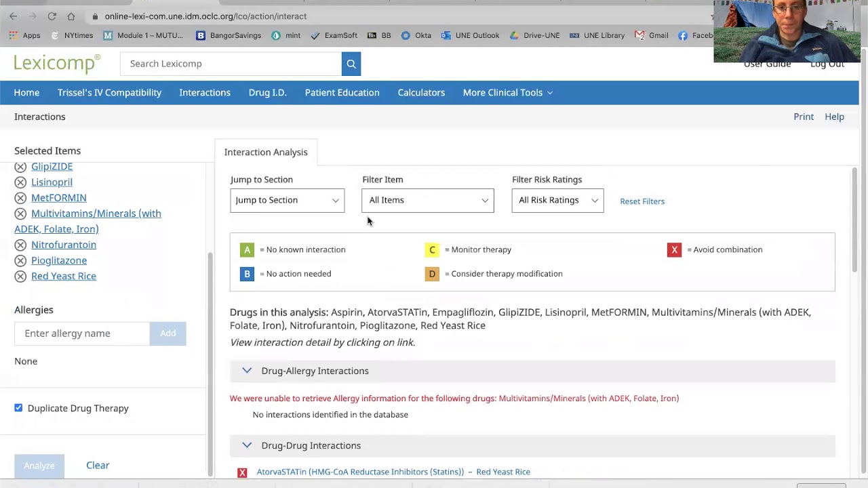The image size is (868, 488).
Task: Go back using the browser back arrow
Action: point(13,16)
